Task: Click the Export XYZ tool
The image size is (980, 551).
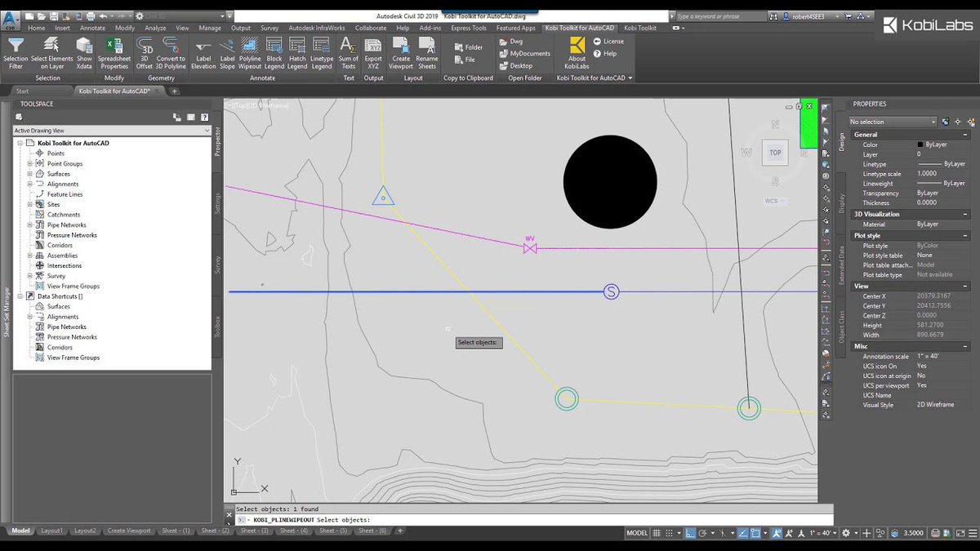Action: click(x=373, y=53)
